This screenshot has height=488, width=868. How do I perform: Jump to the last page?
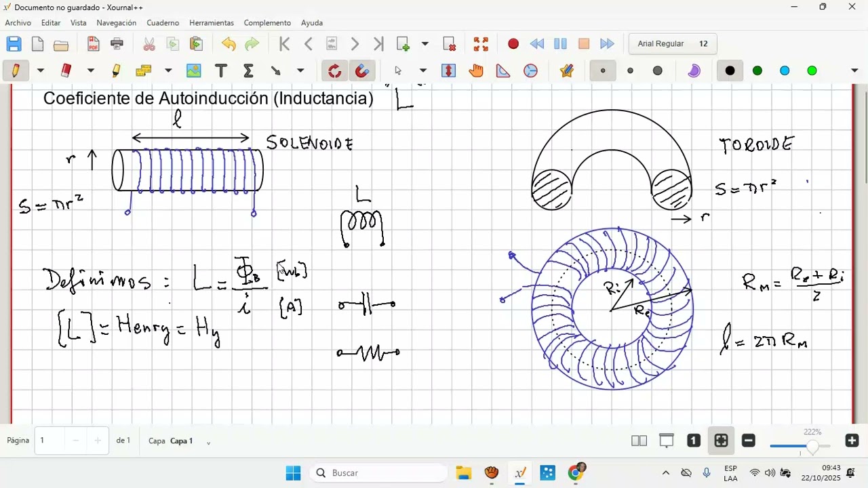click(378, 44)
